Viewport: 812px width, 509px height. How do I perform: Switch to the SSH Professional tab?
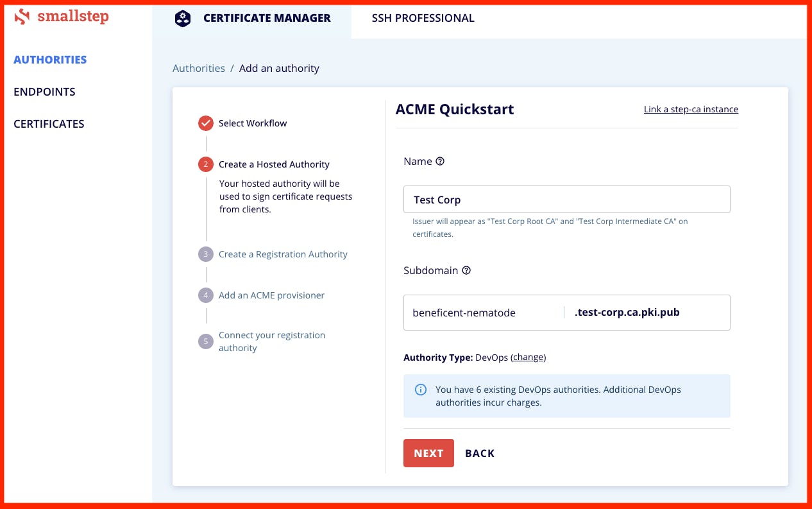point(423,19)
